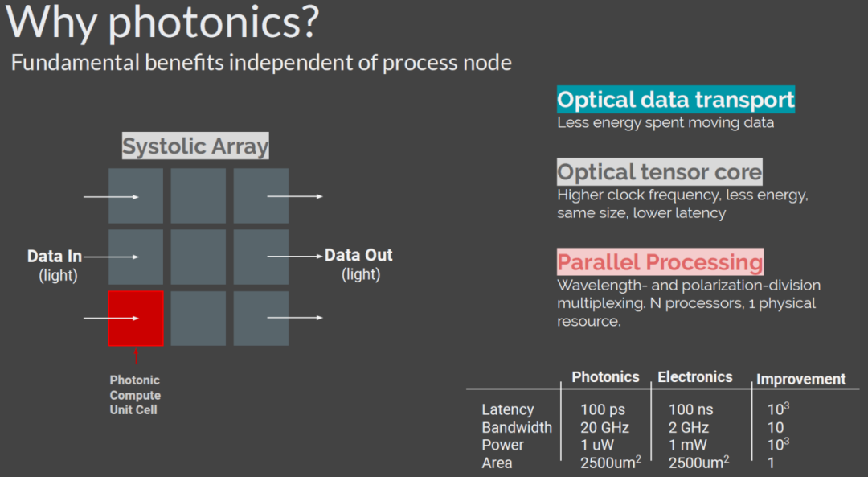The image size is (868, 477).
Task: Select the Electronics column header
Action: point(694,376)
